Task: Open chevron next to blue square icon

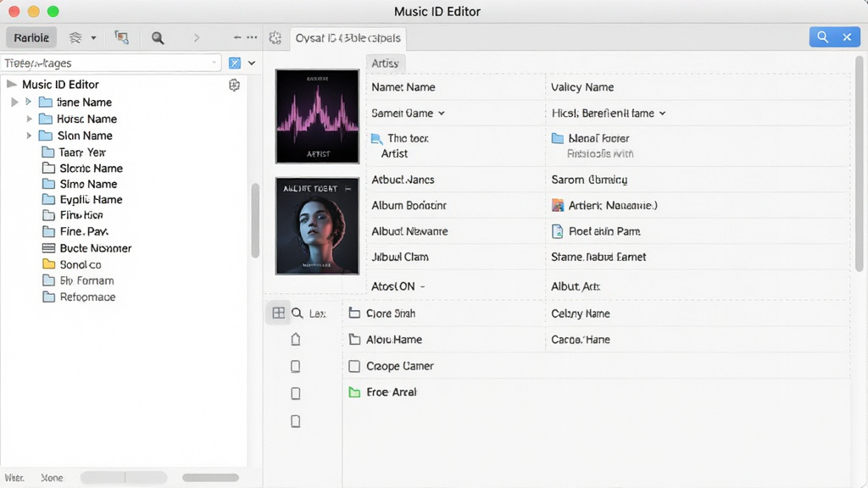Action: (x=252, y=63)
